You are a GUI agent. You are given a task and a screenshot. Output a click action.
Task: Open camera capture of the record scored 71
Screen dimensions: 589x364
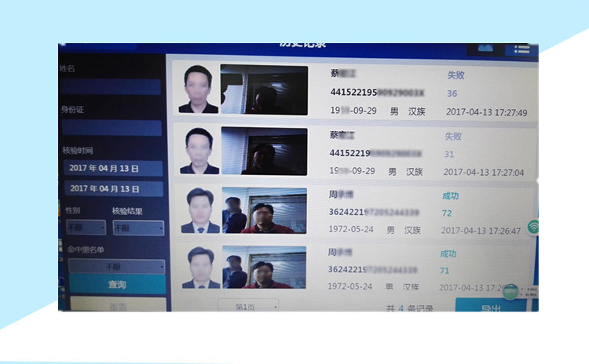click(264, 268)
